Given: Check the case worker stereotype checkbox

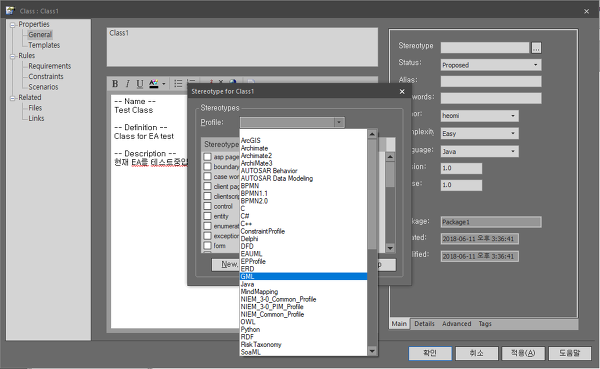Looking at the screenshot, I should (x=207, y=176).
